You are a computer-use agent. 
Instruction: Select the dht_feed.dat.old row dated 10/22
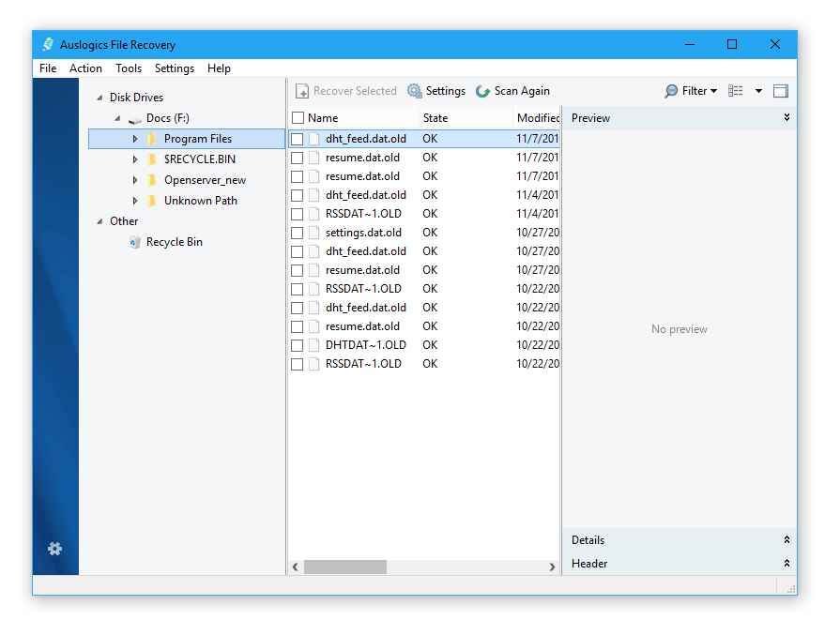point(424,308)
